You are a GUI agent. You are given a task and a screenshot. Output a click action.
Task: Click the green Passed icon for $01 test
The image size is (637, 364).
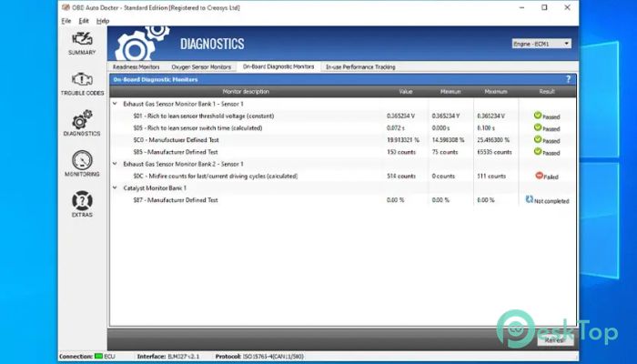tap(538, 116)
